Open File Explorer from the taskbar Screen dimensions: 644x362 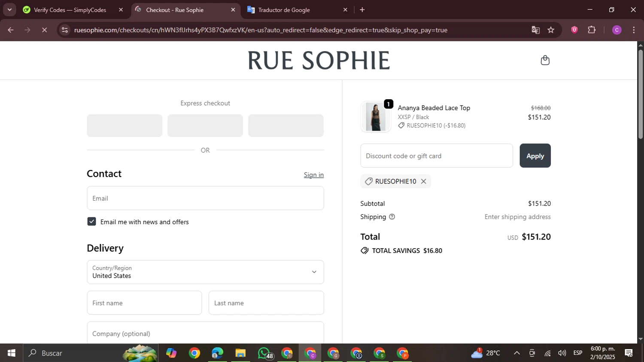pyautogui.click(x=240, y=353)
